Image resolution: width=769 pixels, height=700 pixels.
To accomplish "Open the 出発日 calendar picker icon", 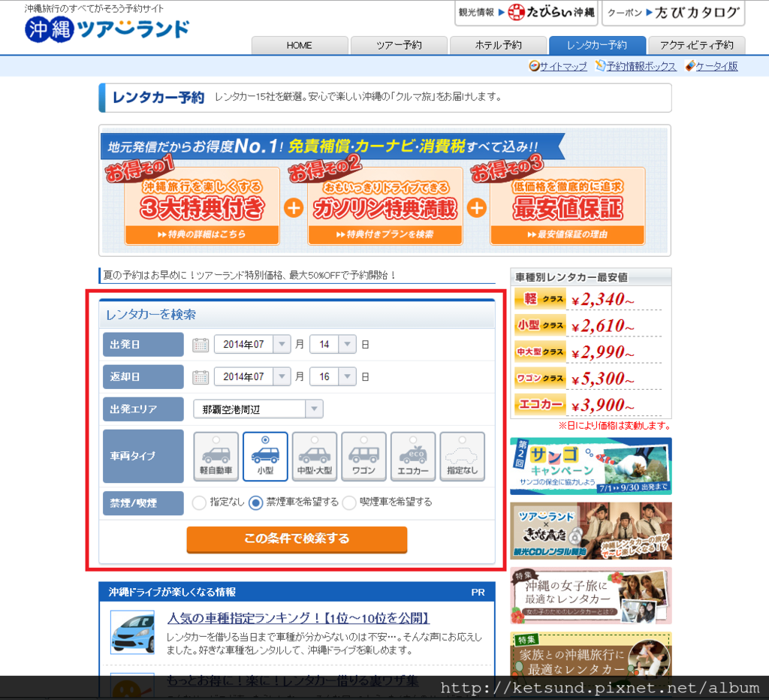I will [x=200, y=344].
